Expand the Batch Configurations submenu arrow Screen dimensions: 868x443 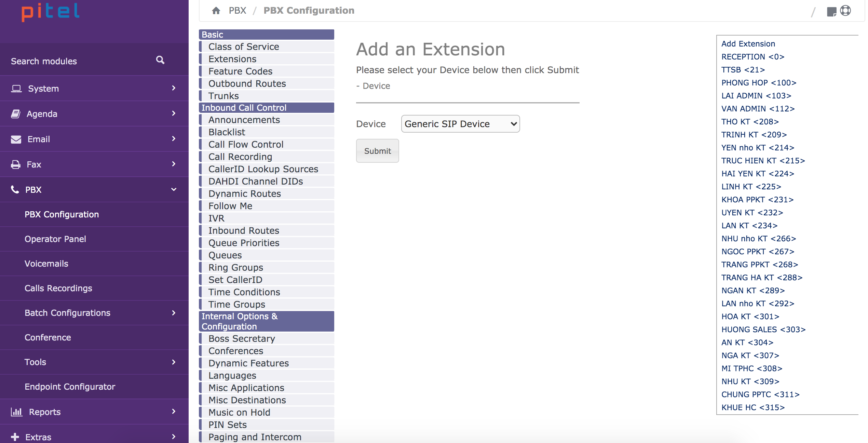pos(174,313)
